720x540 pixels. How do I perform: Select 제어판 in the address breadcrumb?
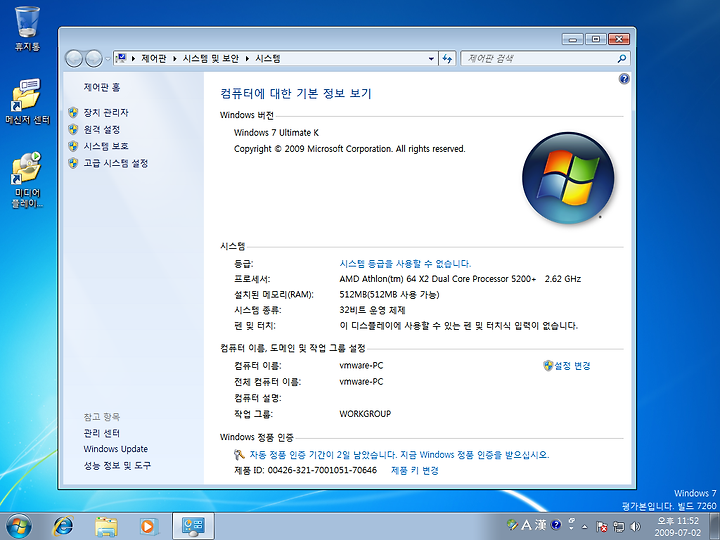point(153,59)
